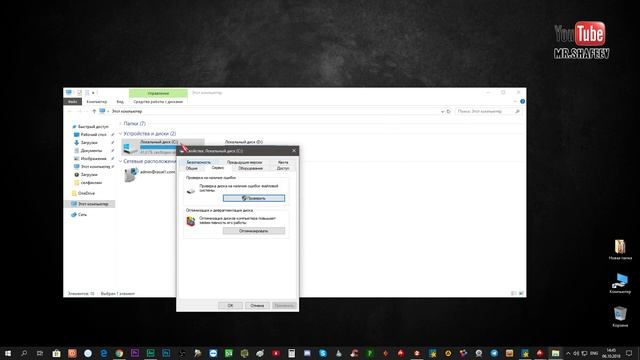Open the address bar history dropdown
The height and width of the screenshot is (360, 640).
click(x=442, y=111)
